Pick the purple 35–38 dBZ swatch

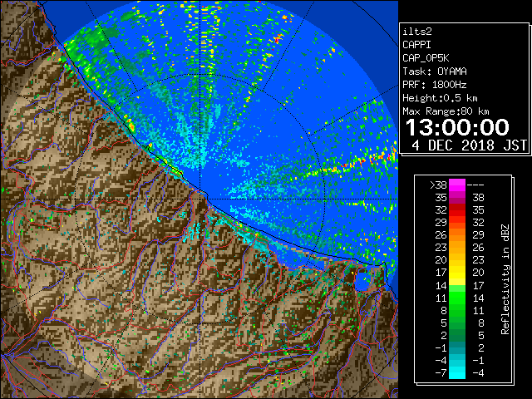tap(457, 198)
